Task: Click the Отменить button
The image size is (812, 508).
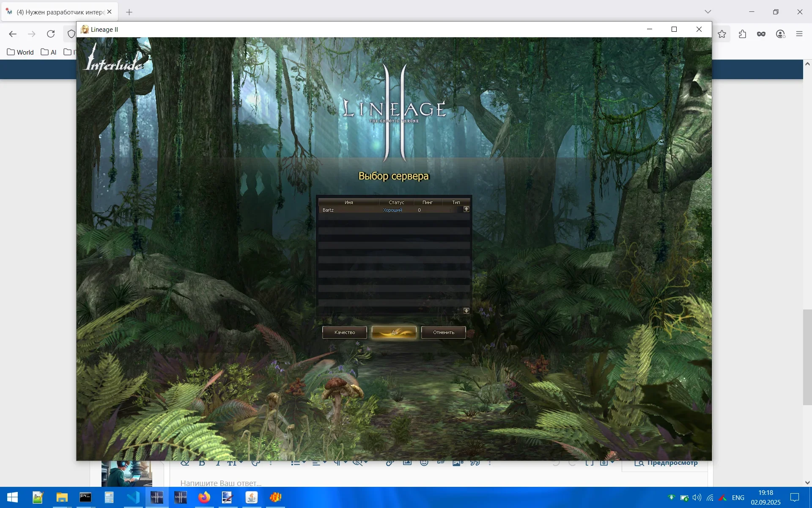Action: coord(444,332)
